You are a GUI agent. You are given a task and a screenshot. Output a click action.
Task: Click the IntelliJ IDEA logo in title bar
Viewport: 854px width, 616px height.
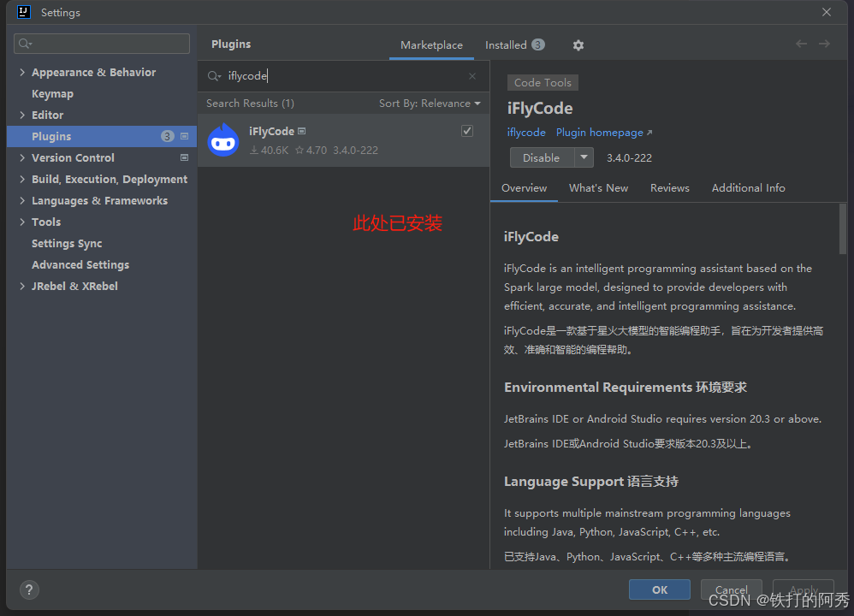click(24, 11)
